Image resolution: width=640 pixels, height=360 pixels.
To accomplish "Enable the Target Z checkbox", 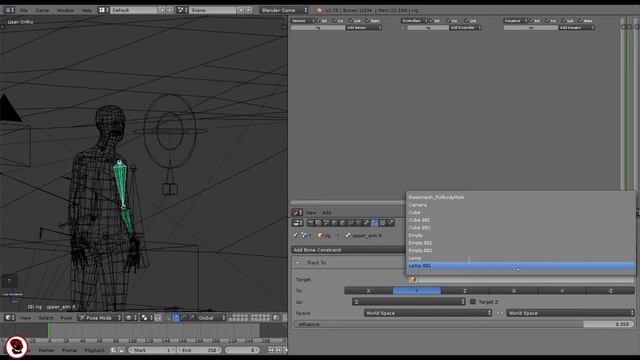I will [x=473, y=302].
